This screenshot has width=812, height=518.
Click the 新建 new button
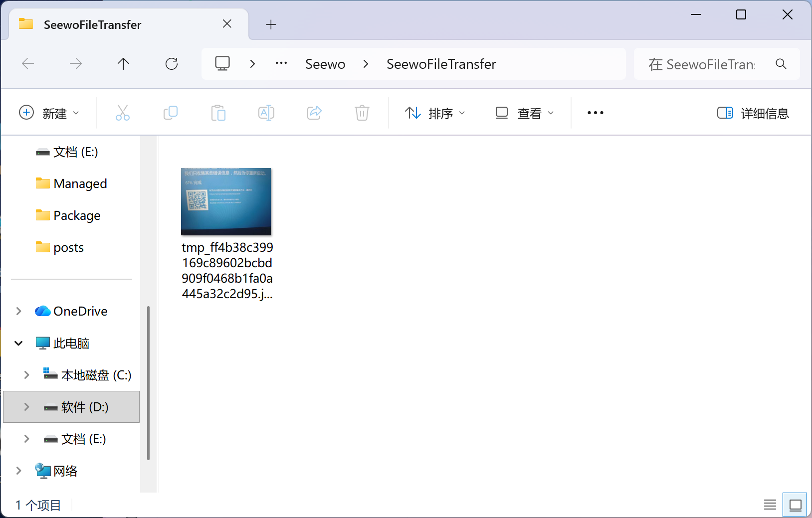49,113
